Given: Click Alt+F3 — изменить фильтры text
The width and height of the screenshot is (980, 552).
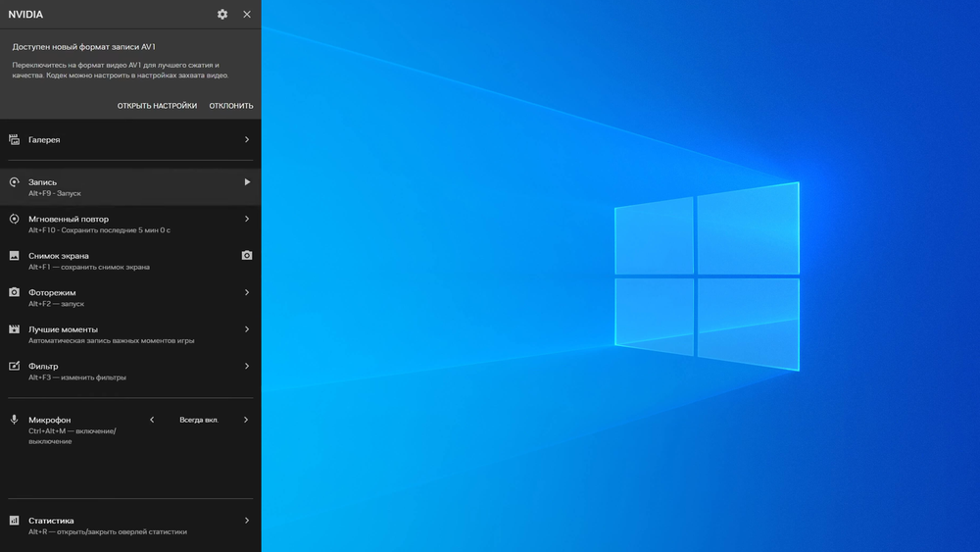Looking at the screenshot, I should [77, 377].
